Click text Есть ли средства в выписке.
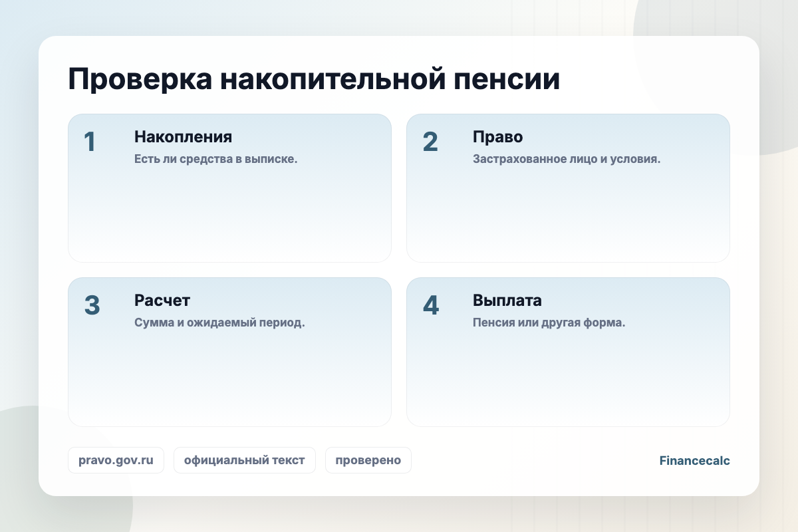Screen dimensions: 798x532 click(215, 160)
